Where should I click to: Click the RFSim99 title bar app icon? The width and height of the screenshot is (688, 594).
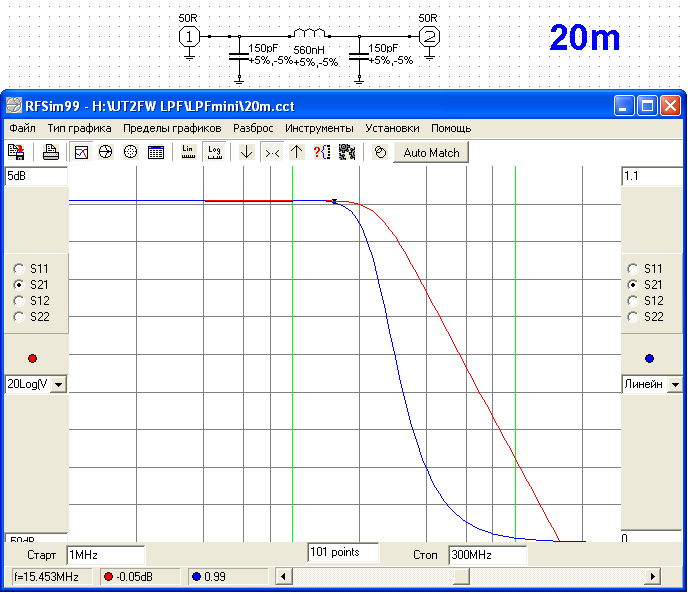[x=14, y=106]
